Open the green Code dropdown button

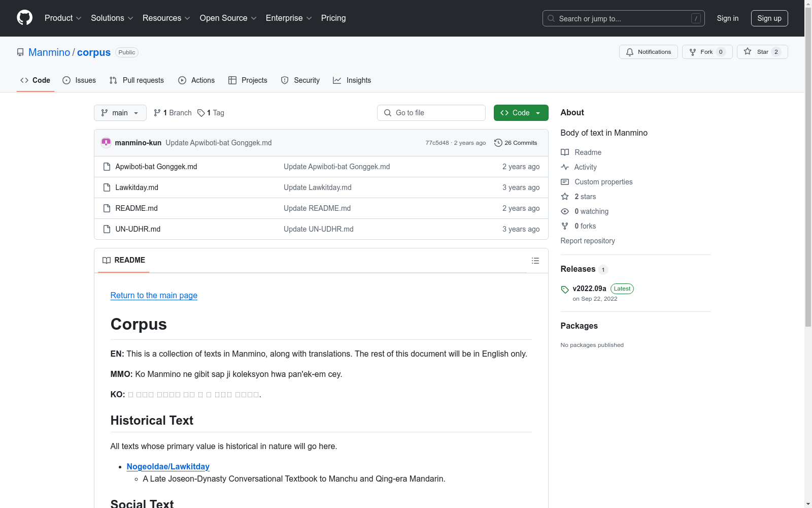(521, 113)
